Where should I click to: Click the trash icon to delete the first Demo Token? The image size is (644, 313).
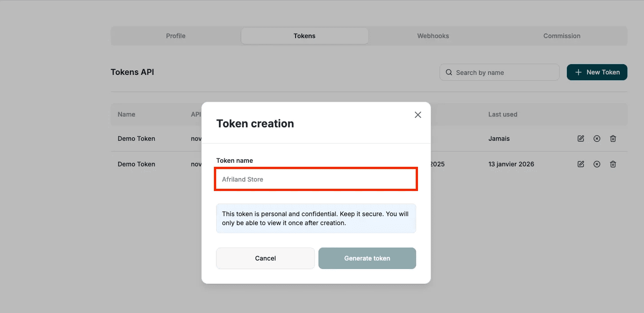coord(613,139)
